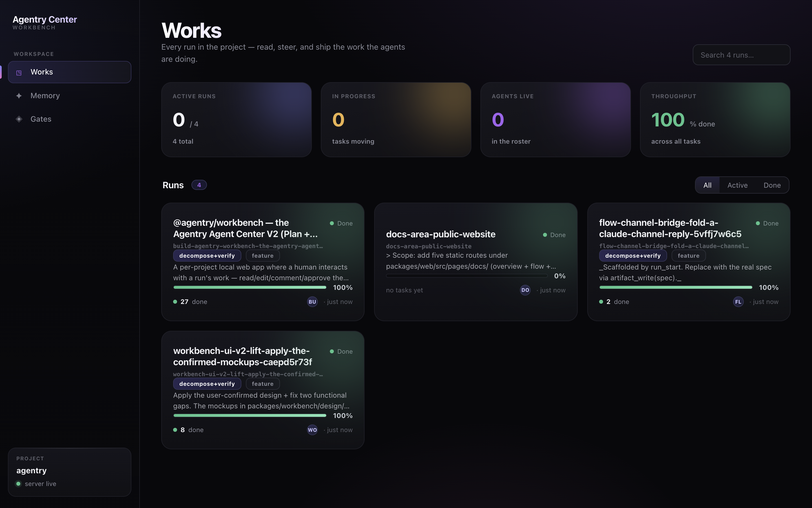This screenshot has height=508, width=812.
Task: Click the Runs count badge showing 4
Action: (199, 185)
